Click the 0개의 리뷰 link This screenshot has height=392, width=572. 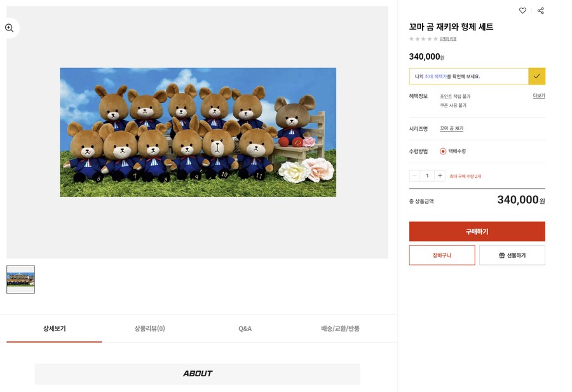(448, 39)
